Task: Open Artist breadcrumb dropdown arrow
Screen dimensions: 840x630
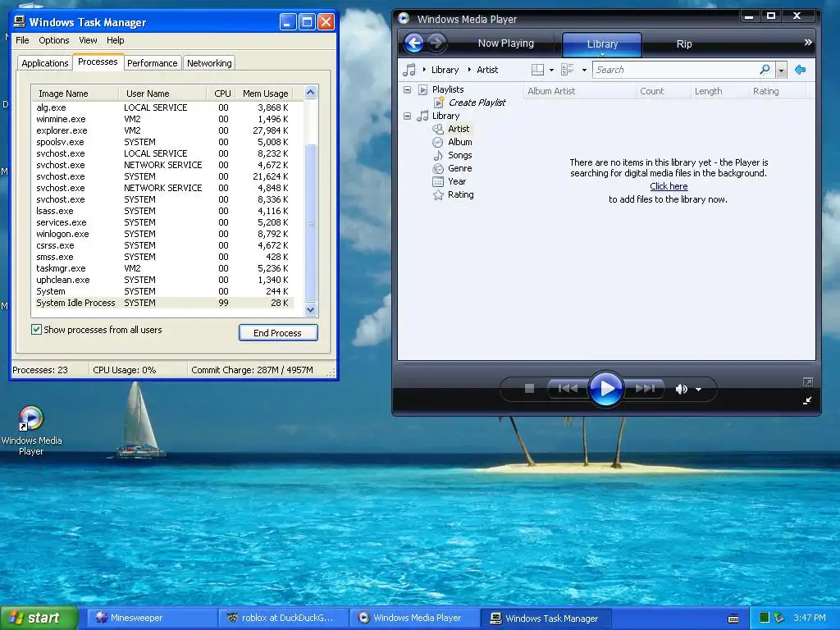Action: tap(469, 70)
